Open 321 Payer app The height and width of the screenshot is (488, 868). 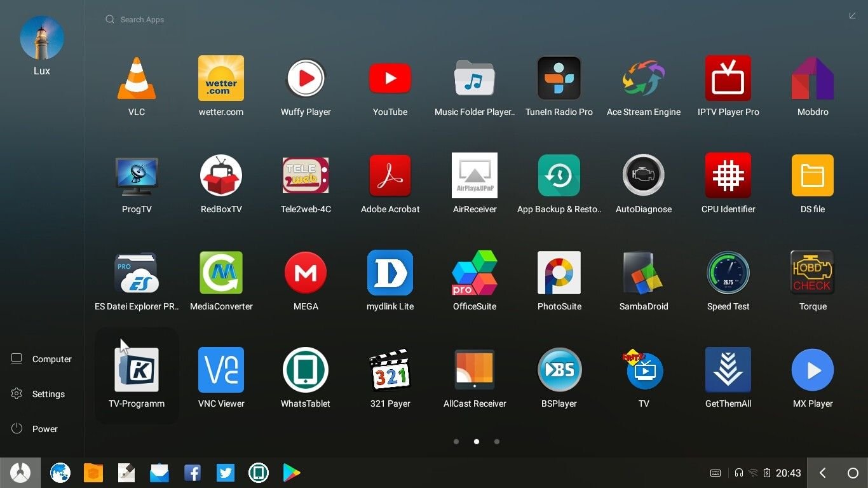(390, 370)
